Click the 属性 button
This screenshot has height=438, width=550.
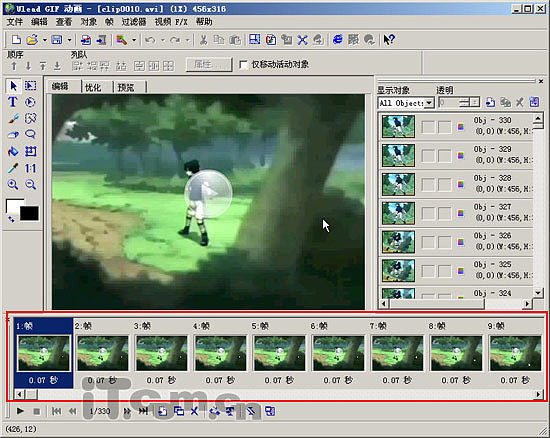pyautogui.click(x=209, y=65)
